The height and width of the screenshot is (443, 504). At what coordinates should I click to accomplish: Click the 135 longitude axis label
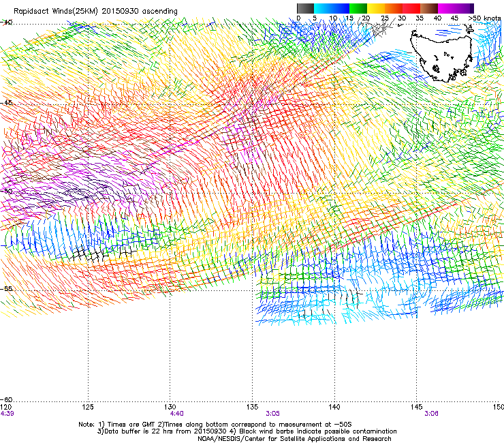(252, 407)
